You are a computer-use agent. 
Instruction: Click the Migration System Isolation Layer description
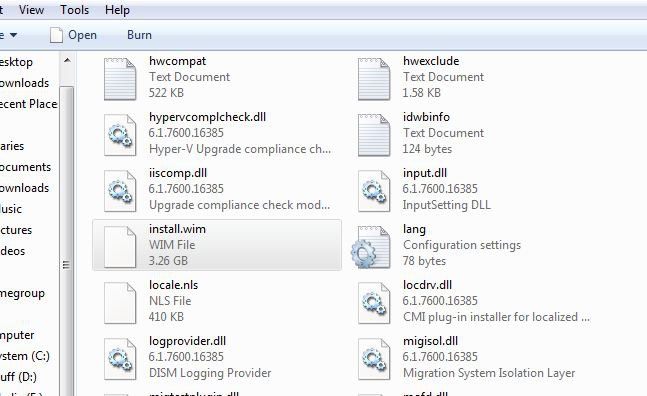coord(489,373)
